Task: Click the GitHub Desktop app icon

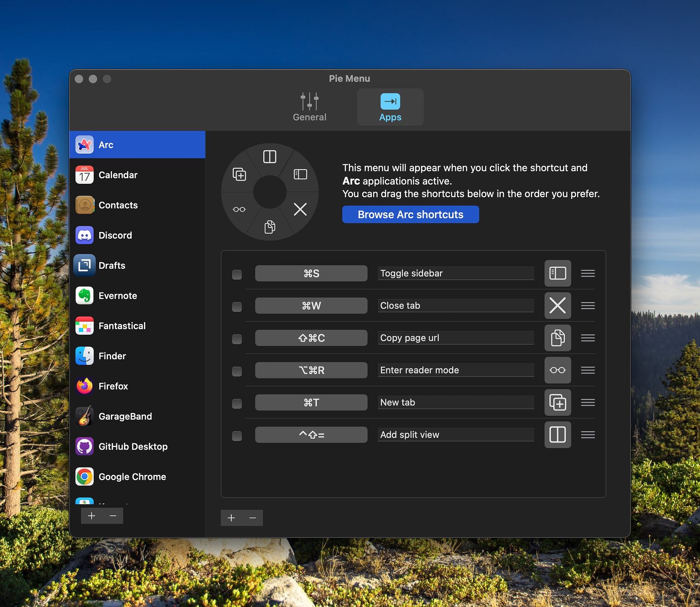Action: [x=85, y=447]
